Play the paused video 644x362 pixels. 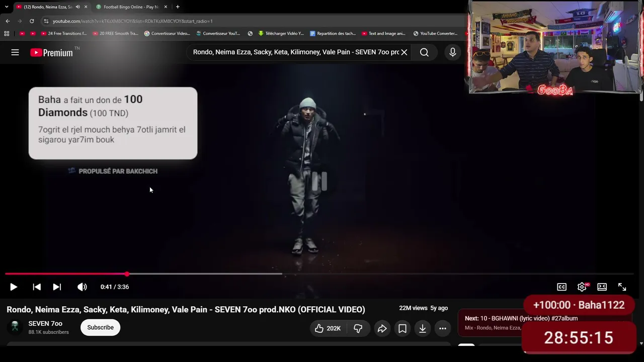pyautogui.click(x=14, y=287)
